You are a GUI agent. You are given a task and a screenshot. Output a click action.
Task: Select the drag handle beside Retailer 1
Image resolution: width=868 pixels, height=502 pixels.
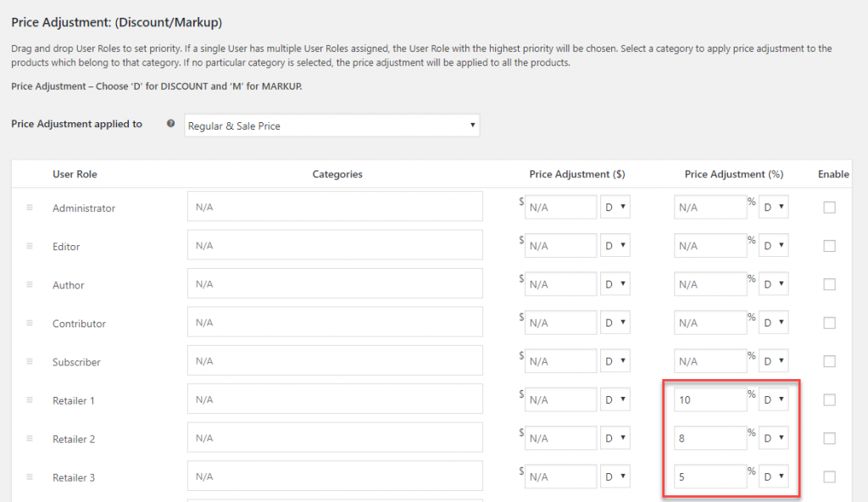(x=30, y=399)
